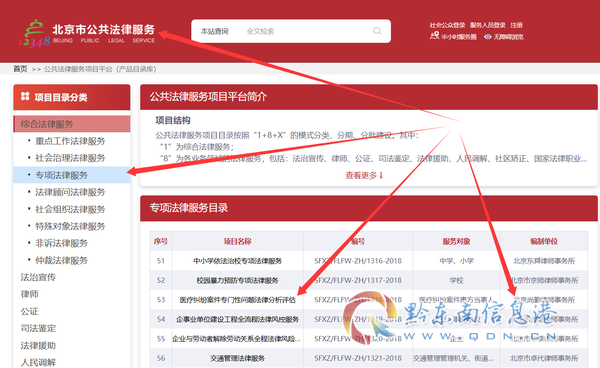Open project 校园暴力预防专项法律服务
The image size is (600, 368).
237,280
